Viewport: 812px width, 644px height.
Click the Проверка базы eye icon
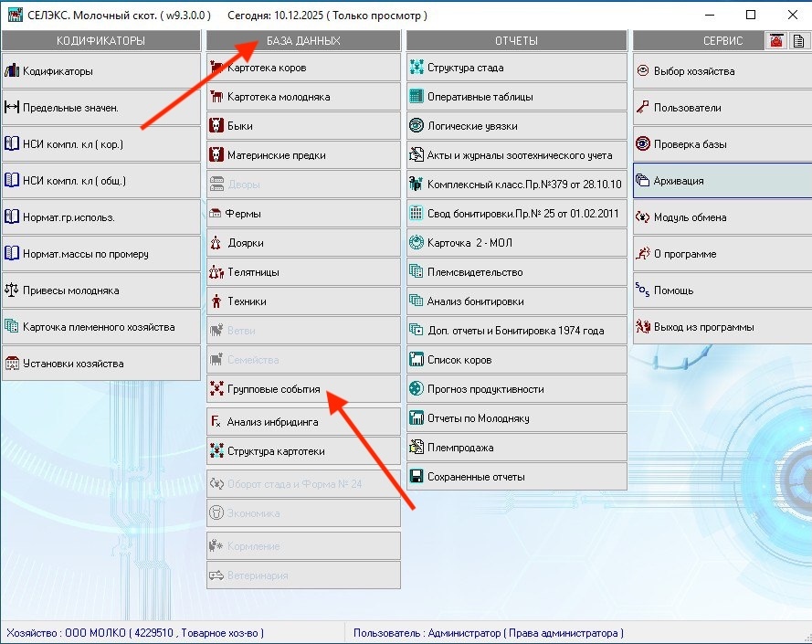tap(643, 143)
